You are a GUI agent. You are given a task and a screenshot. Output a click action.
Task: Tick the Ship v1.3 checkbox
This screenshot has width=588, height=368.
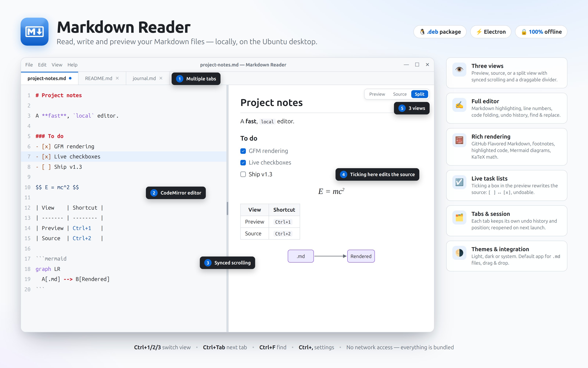(x=243, y=174)
